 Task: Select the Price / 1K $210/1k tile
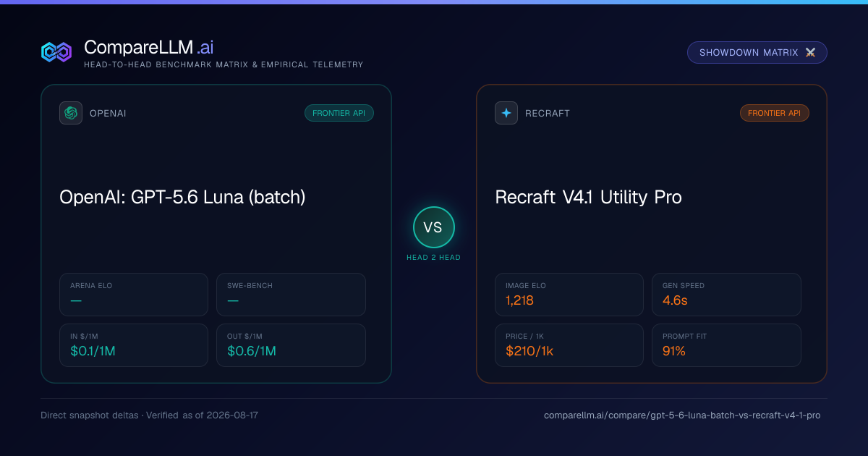pyautogui.click(x=569, y=345)
